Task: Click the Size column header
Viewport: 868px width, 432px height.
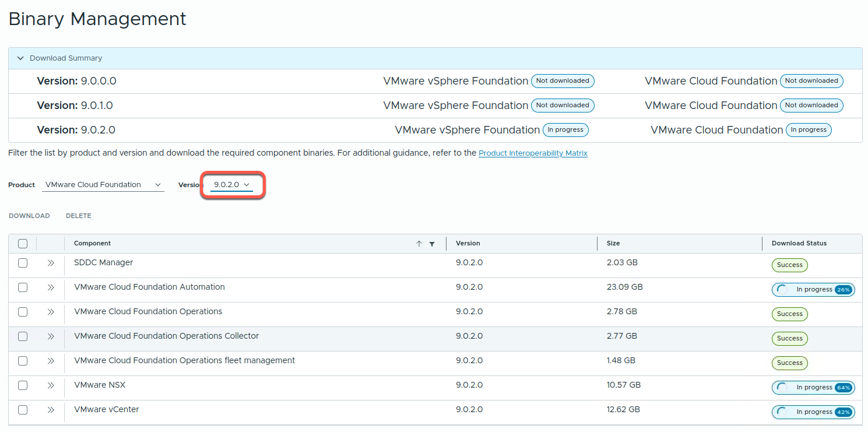Action: (x=613, y=243)
